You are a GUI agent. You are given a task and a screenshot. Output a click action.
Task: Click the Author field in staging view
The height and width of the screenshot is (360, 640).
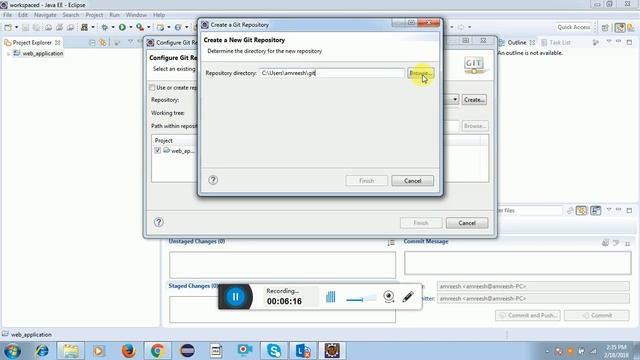pos(533,286)
